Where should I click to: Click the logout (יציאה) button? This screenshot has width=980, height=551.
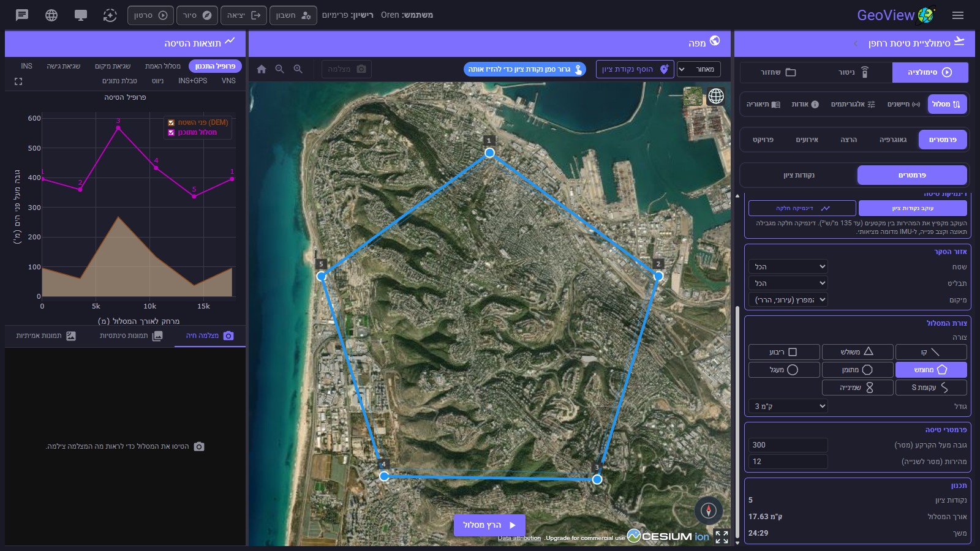tap(243, 15)
